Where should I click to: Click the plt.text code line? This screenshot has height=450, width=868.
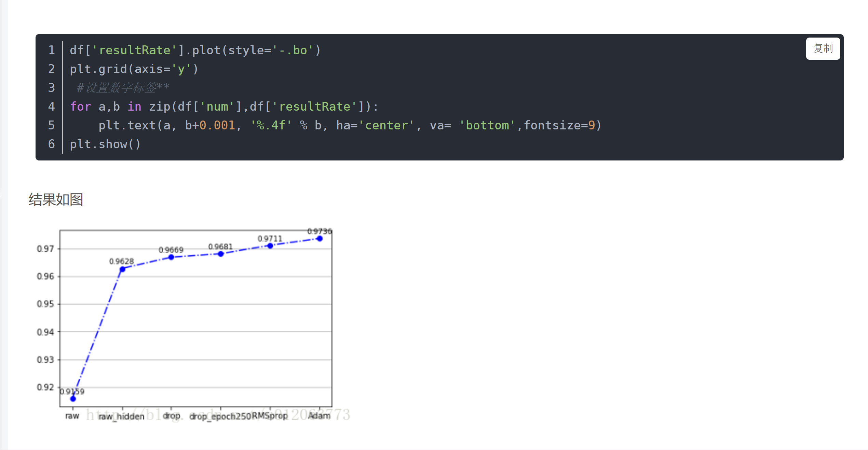[x=350, y=125]
